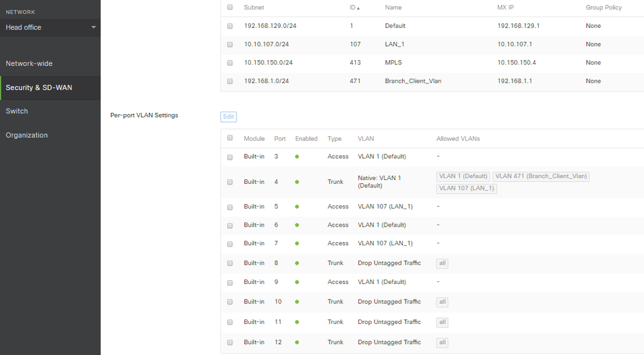Image resolution: width=644 pixels, height=355 pixels.
Task: Open the Organization menu item
Action: click(x=26, y=135)
